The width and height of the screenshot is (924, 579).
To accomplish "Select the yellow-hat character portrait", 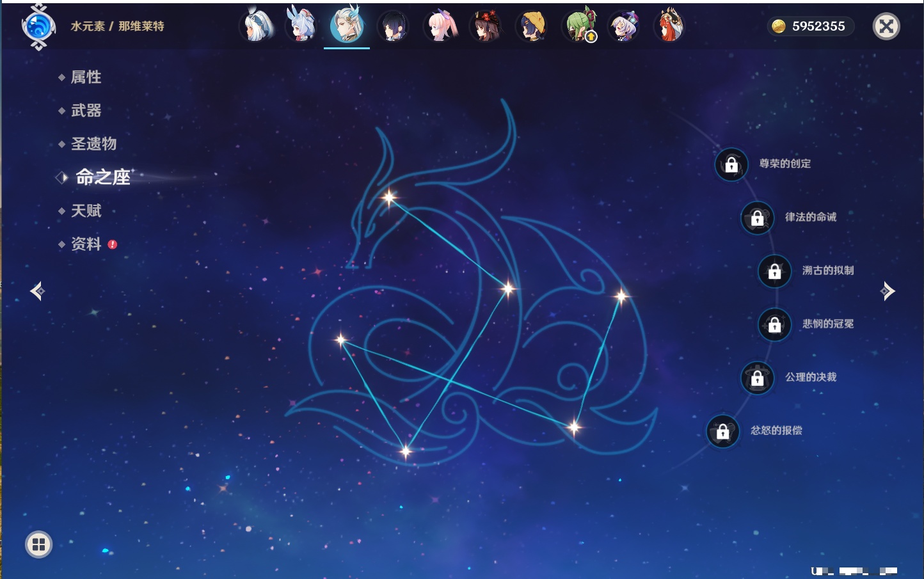I will pyautogui.click(x=532, y=26).
